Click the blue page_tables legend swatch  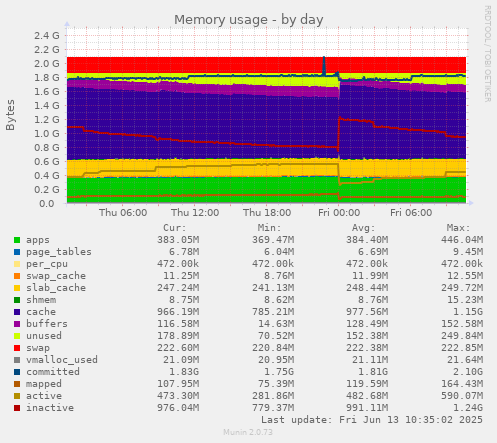(x=17, y=252)
